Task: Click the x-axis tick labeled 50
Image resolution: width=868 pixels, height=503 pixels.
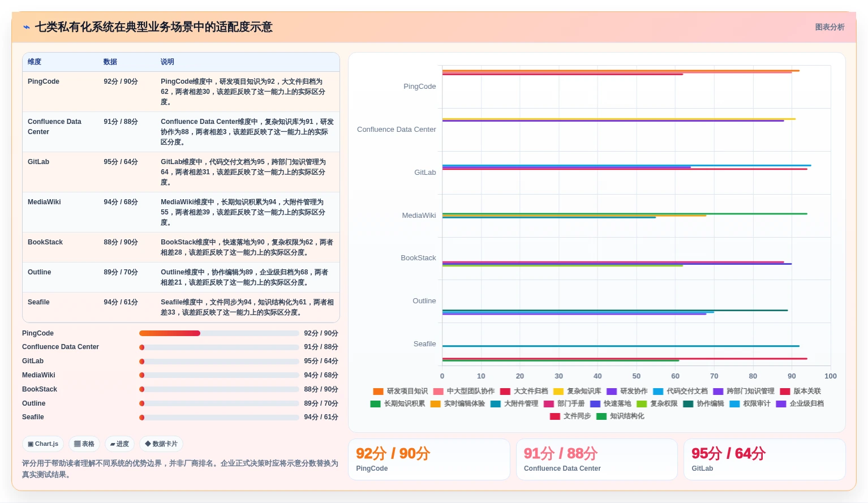Action: click(x=637, y=376)
